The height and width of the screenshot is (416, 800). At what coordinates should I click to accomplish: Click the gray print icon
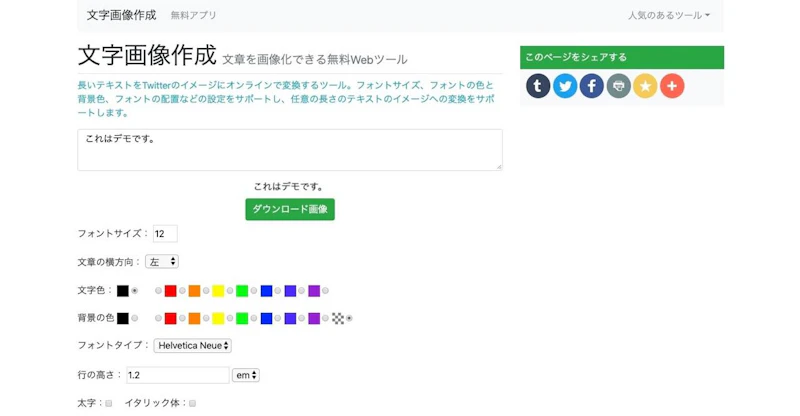pyautogui.click(x=619, y=87)
